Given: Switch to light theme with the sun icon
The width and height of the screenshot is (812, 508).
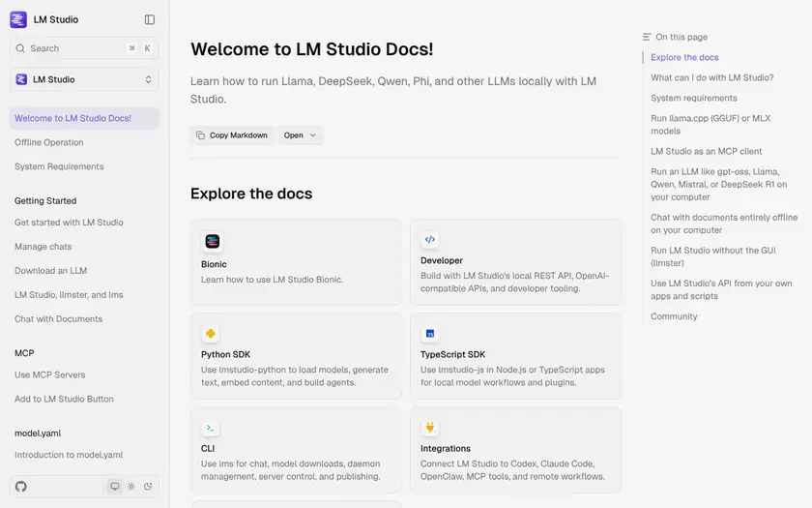Looking at the screenshot, I should (131, 486).
